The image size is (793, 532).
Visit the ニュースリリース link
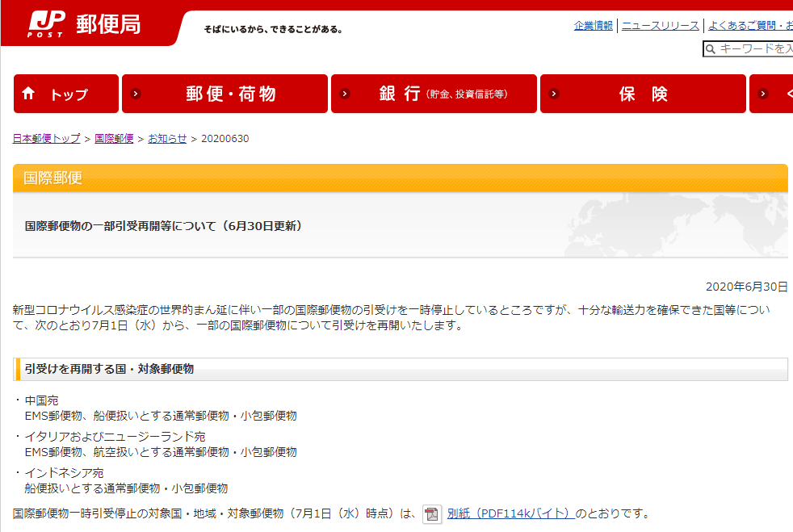pyautogui.click(x=660, y=26)
